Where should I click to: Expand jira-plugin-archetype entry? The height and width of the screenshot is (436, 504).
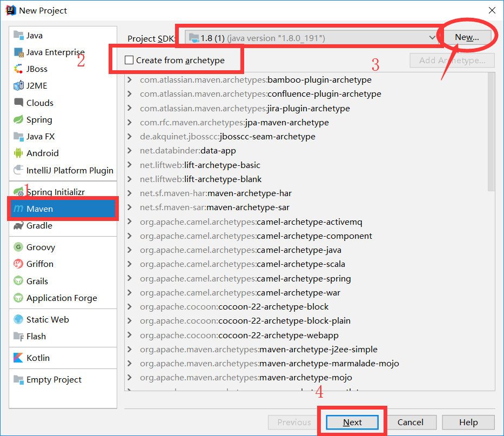130,108
